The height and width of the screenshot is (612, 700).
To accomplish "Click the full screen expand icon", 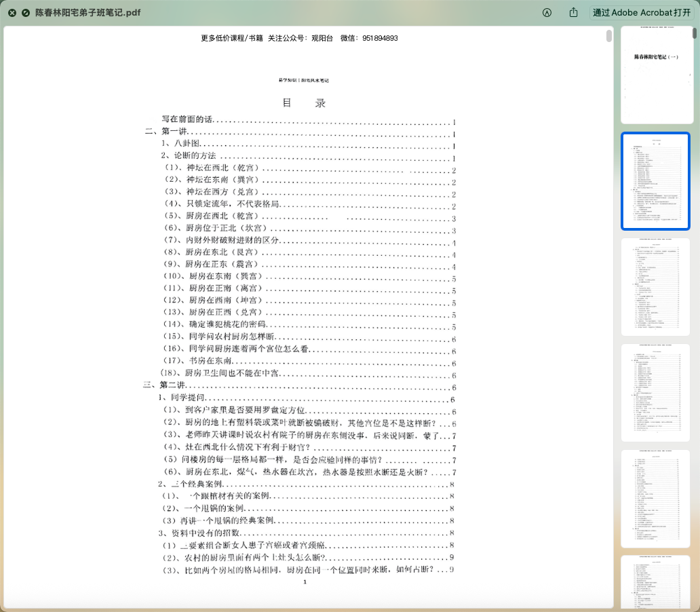I will [x=26, y=12].
